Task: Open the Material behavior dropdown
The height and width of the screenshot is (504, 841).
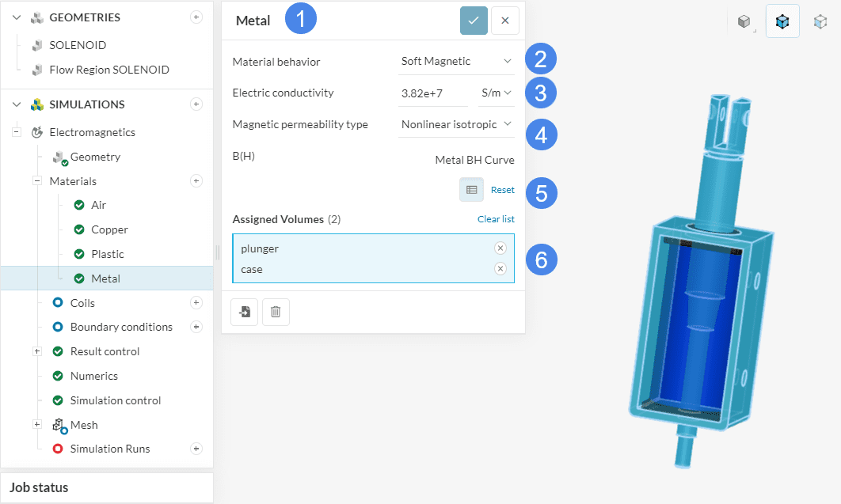Action: coord(456,61)
